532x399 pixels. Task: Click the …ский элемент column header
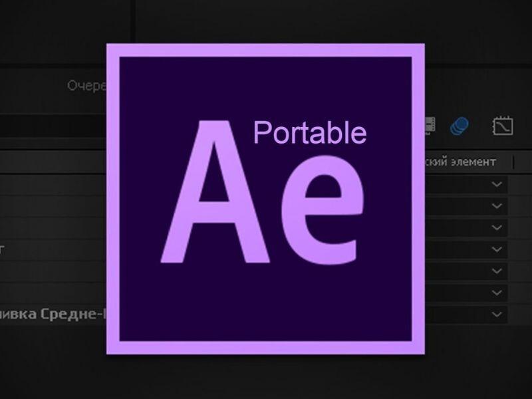[460, 162]
